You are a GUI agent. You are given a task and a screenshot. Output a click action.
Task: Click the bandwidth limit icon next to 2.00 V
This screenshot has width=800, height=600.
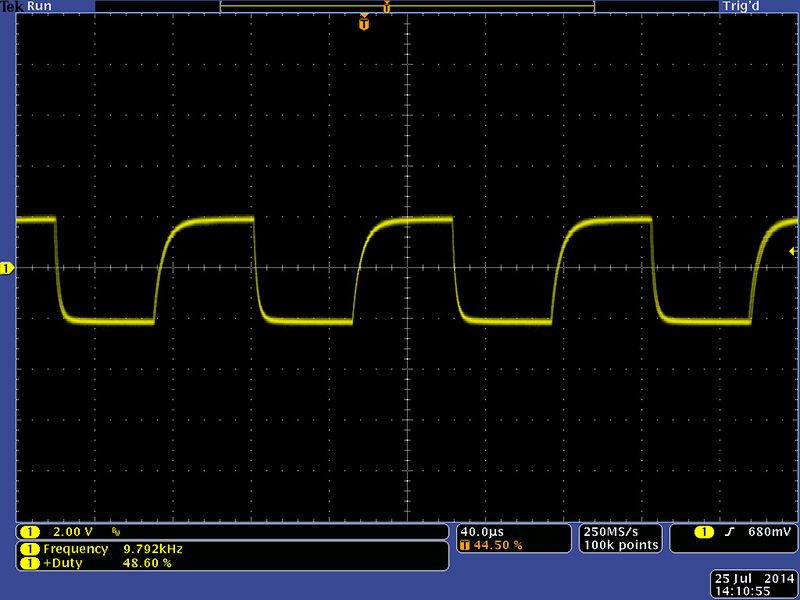(116, 532)
